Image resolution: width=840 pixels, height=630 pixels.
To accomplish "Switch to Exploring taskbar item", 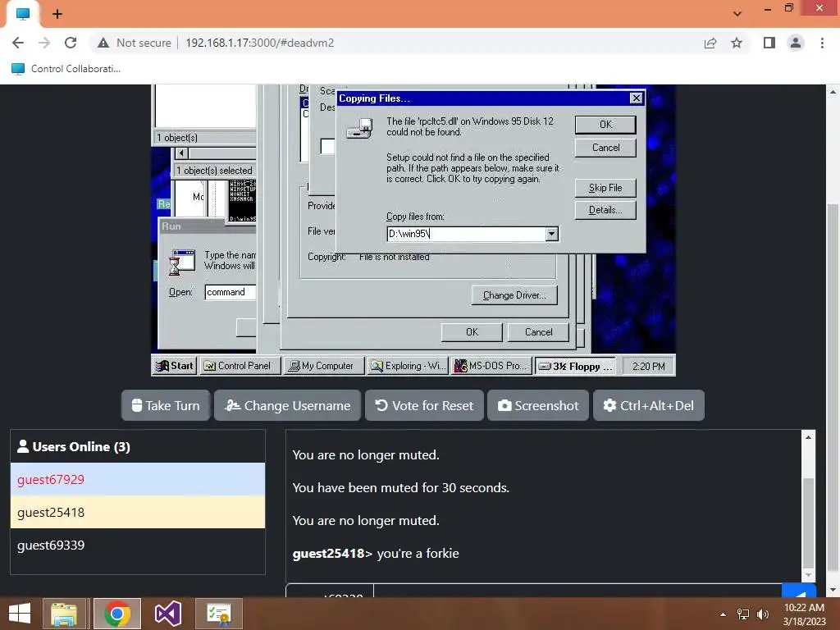I will [407, 366].
